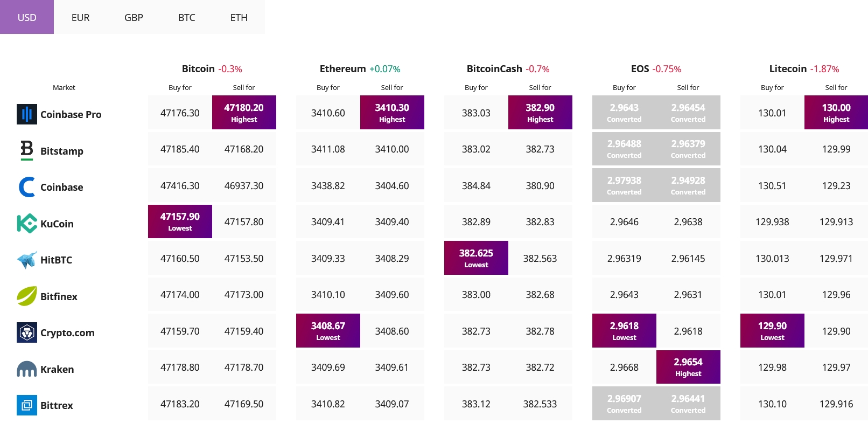The width and height of the screenshot is (868, 423).
Task: Open the Coinbase Pro market name
Action: (x=71, y=114)
